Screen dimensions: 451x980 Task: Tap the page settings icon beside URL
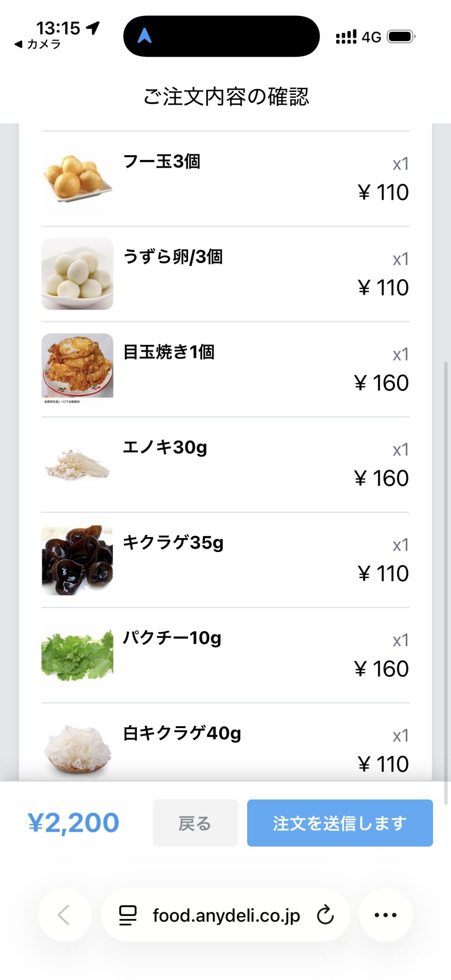coord(128,915)
